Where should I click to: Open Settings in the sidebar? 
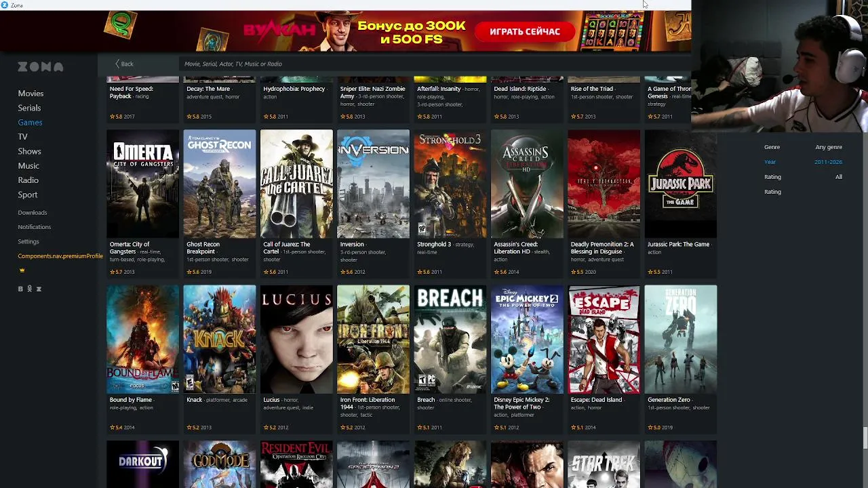click(x=28, y=241)
